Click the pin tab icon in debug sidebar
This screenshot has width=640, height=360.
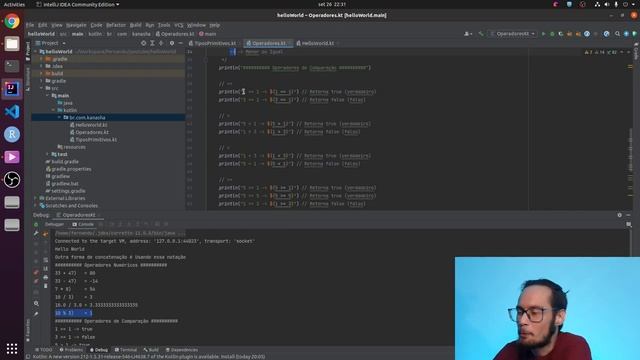[x=36, y=314]
